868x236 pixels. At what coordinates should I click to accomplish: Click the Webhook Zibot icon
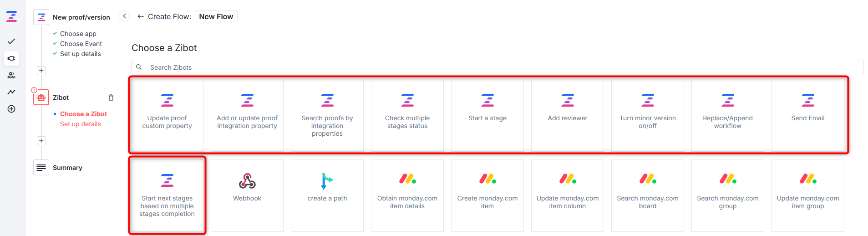(247, 181)
